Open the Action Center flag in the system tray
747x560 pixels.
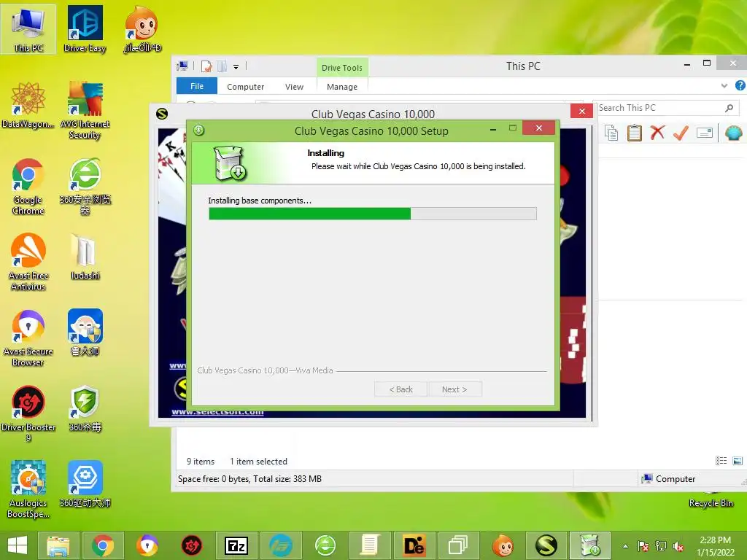643,546
